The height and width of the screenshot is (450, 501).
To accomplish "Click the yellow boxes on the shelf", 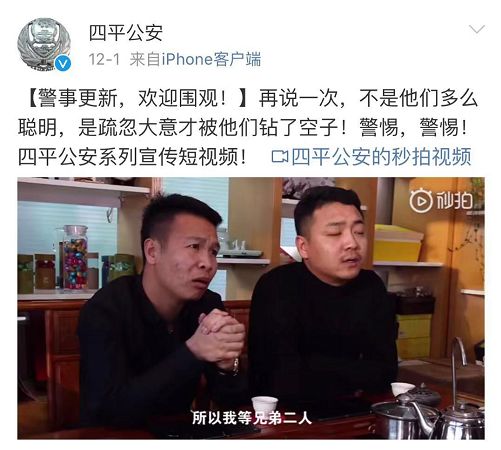I will pos(399,243).
